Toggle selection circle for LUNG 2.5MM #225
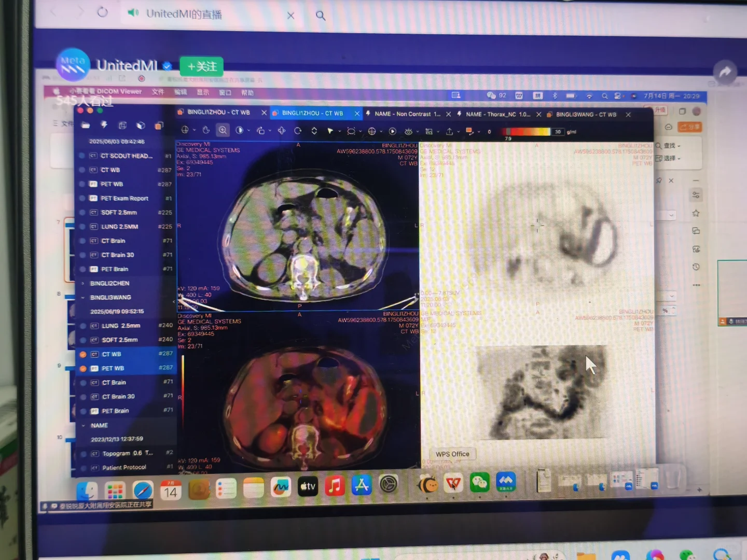The width and height of the screenshot is (747, 560). point(82,227)
